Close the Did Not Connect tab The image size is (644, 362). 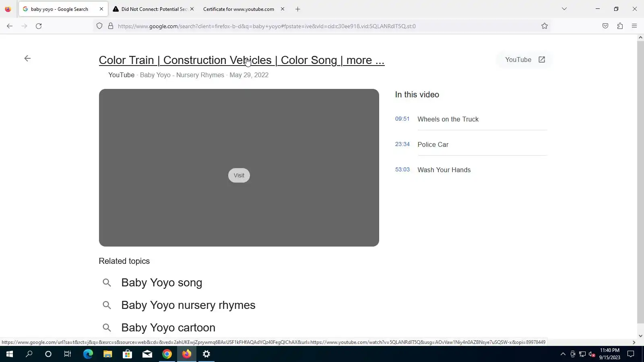click(x=192, y=9)
